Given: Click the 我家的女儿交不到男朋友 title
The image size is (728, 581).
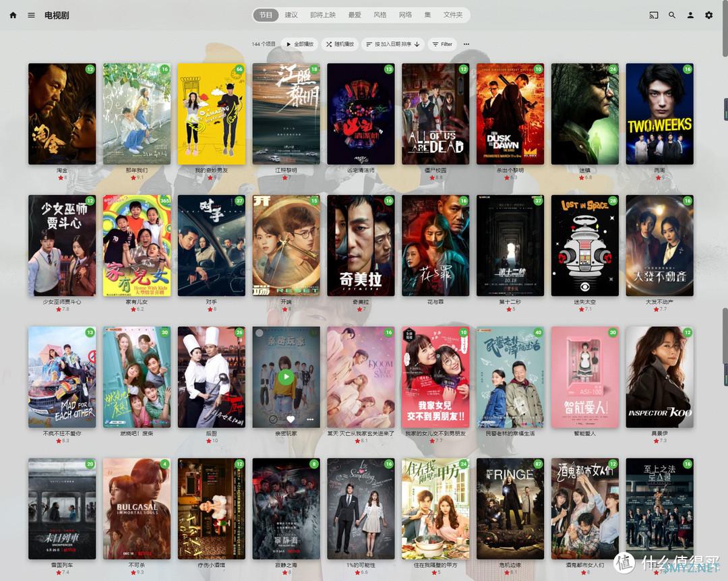Looking at the screenshot, I should click(435, 433).
